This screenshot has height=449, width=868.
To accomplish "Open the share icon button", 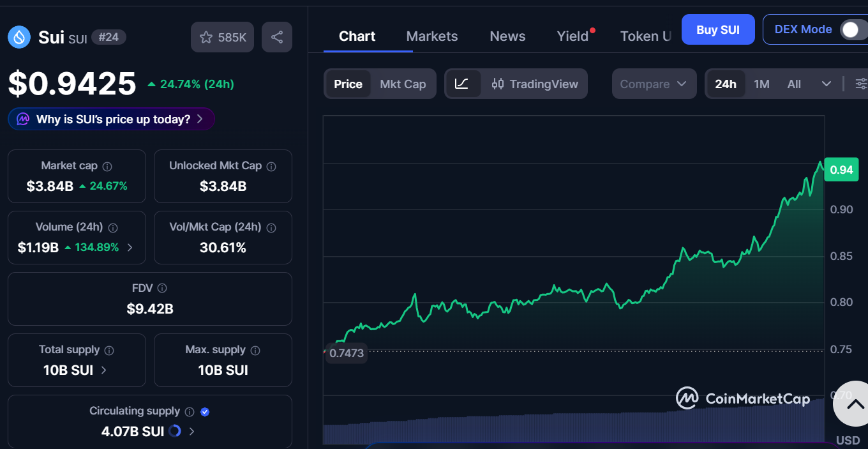I will pos(277,37).
